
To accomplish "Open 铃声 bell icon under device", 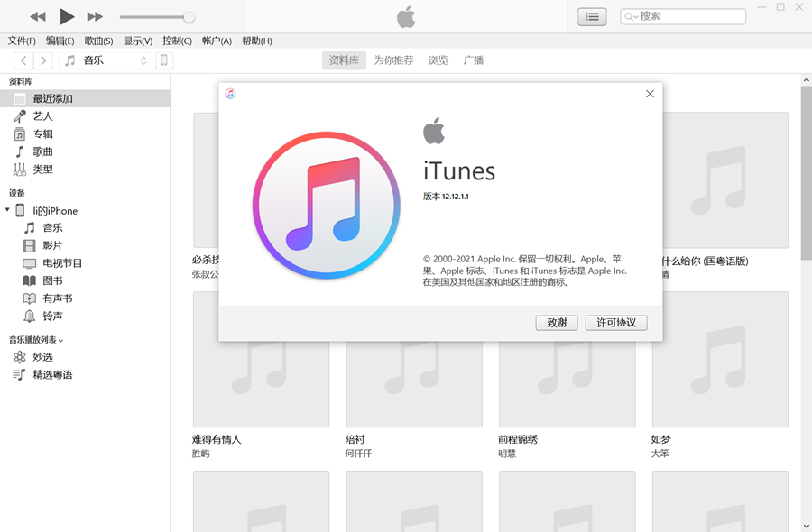I will click(30, 316).
